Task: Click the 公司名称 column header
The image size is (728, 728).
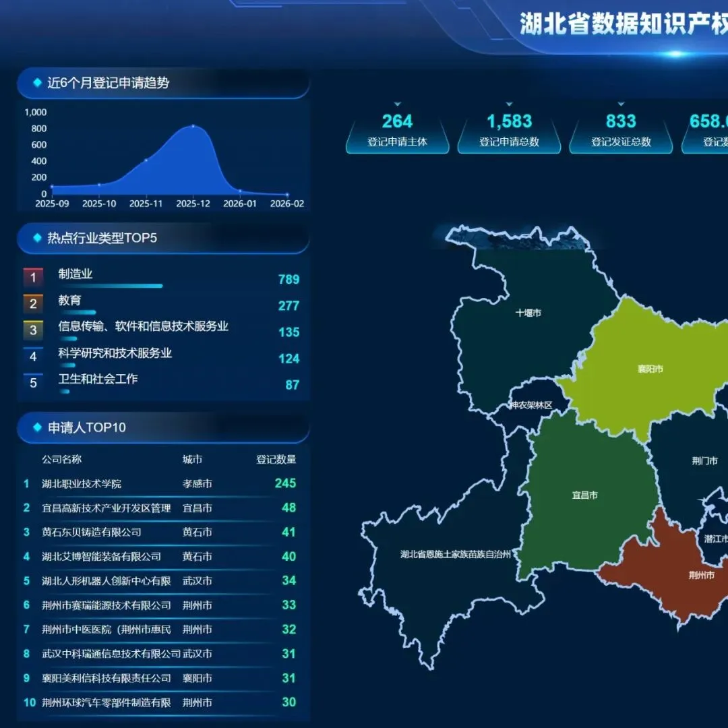Action: click(x=62, y=459)
